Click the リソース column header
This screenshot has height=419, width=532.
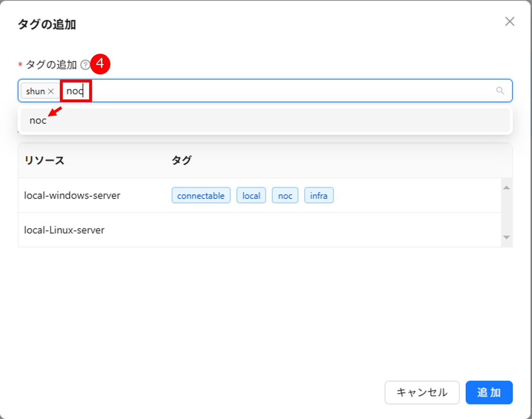[x=44, y=160]
